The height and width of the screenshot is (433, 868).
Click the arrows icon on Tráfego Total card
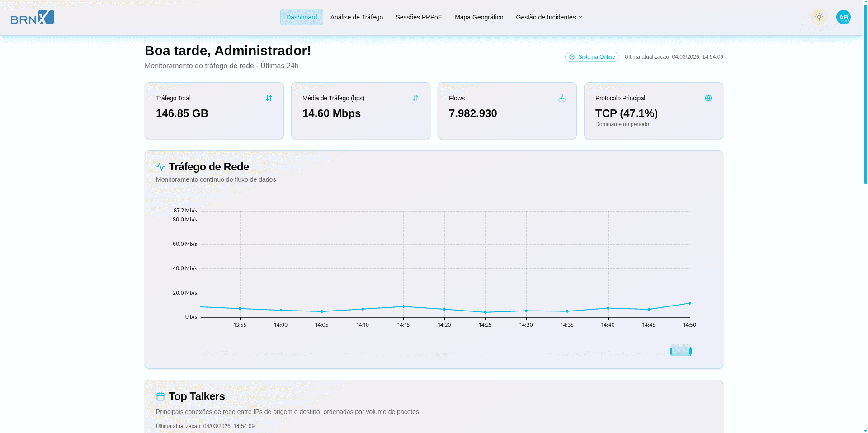tap(269, 98)
